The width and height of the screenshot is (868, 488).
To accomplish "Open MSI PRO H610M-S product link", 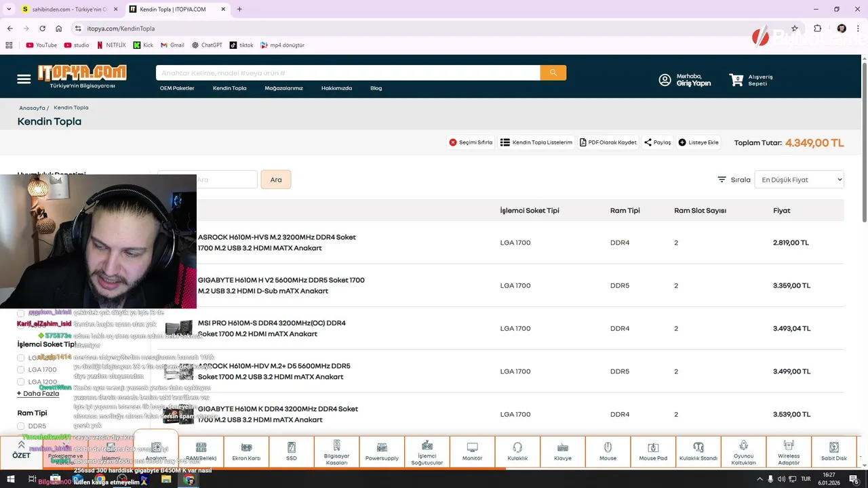I will point(272,328).
